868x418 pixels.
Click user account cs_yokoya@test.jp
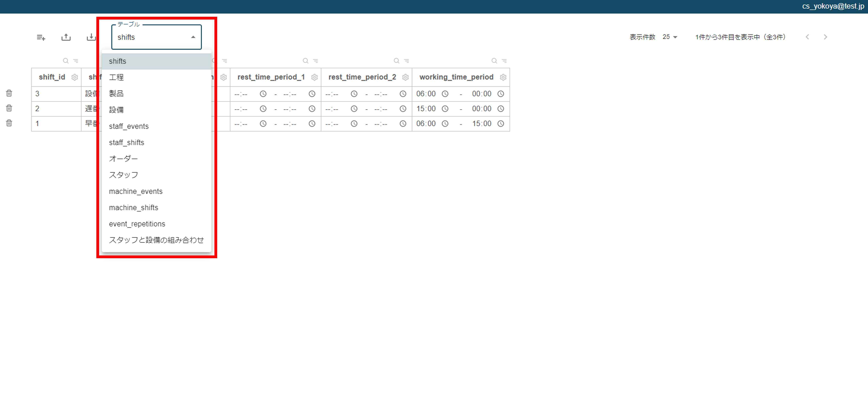[x=833, y=6]
